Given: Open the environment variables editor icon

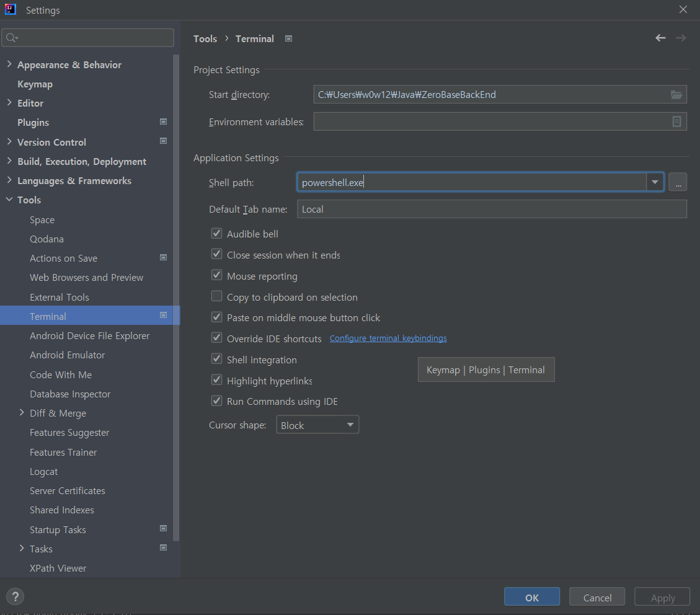Looking at the screenshot, I should click(677, 122).
